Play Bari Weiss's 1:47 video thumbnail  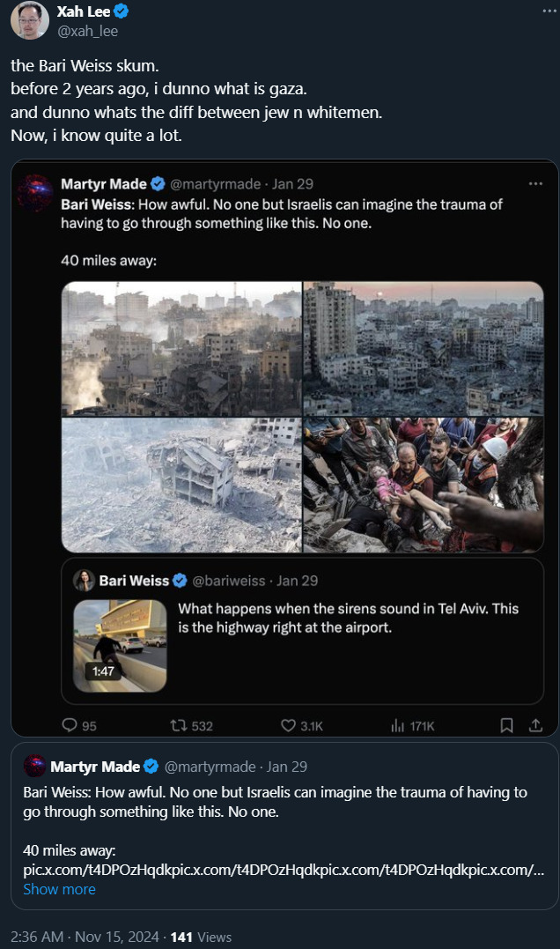[120, 645]
